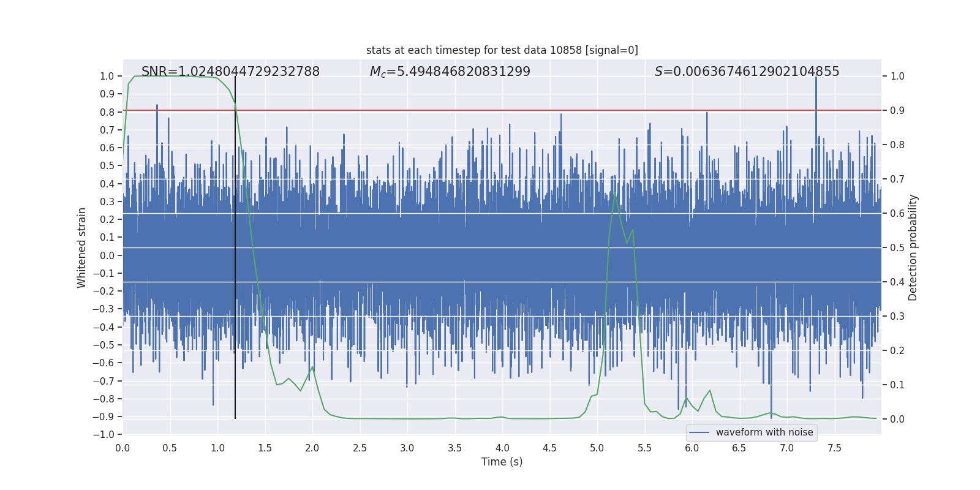Click the "Time (s)" x-axis label
980x490 pixels.
(502, 462)
